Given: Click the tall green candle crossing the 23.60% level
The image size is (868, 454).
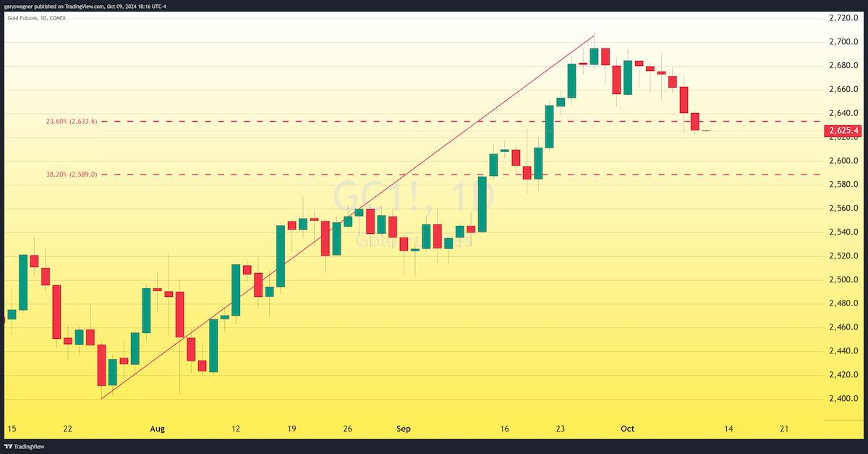Looking at the screenshot, I should pyautogui.click(x=549, y=127).
